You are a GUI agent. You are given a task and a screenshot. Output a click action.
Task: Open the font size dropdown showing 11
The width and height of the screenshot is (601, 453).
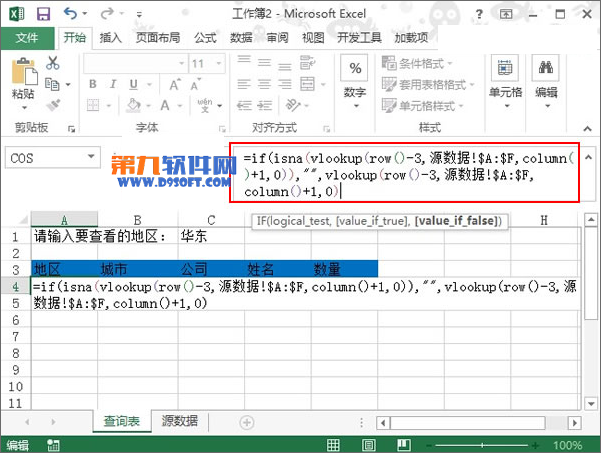(207, 63)
